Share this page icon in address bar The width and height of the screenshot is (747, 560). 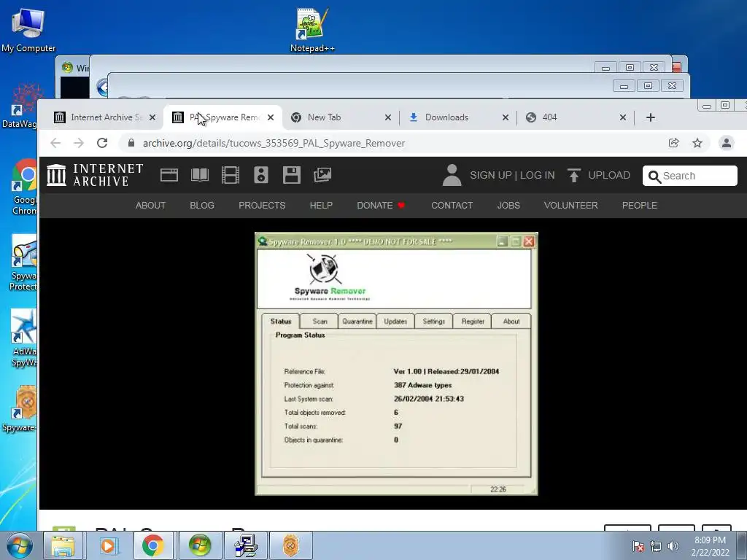[673, 143]
